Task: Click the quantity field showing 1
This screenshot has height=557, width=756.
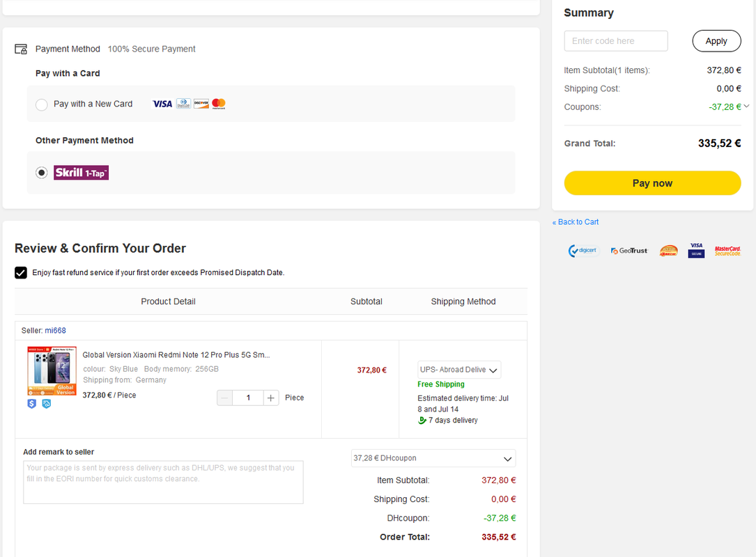Action: click(x=248, y=398)
